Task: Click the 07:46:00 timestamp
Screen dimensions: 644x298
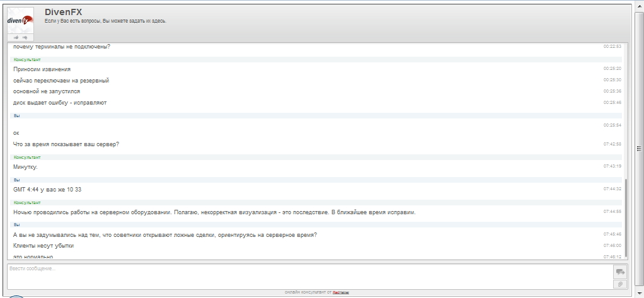Action: [612, 245]
